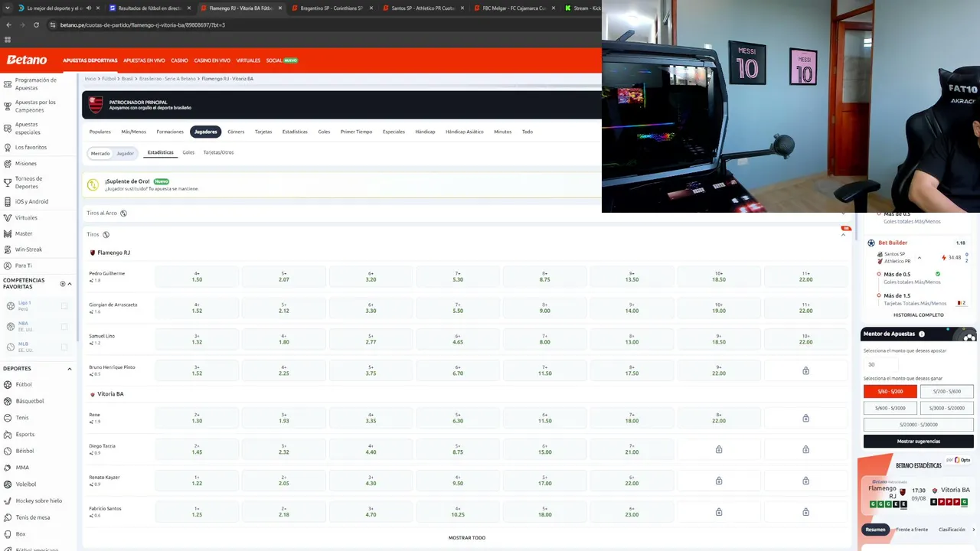Image resolution: width=980 pixels, height=551 pixels.
Task: Select the S/3000 - S/20000 winnings range
Action: click(946, 408)
